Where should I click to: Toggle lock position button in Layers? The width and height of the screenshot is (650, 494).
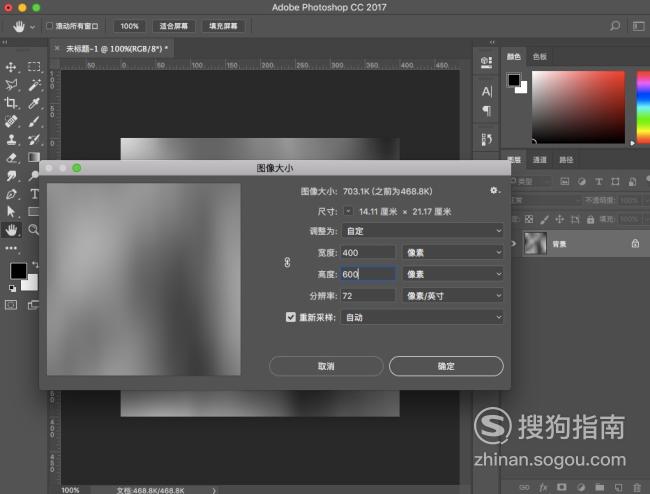pos(560,219)
